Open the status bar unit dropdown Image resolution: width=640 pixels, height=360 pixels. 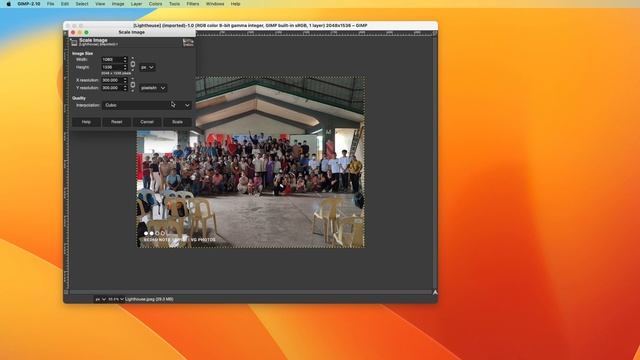[100, 299]
